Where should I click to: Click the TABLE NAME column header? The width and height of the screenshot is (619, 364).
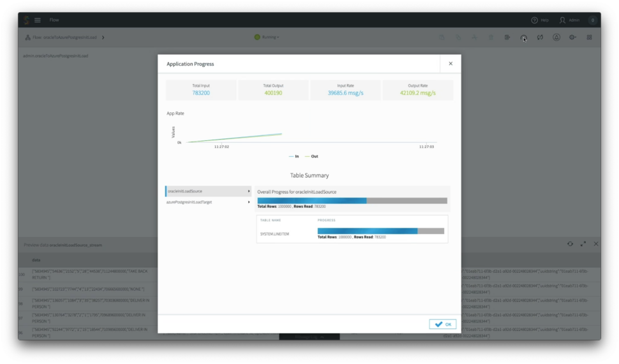pos(271,221)
